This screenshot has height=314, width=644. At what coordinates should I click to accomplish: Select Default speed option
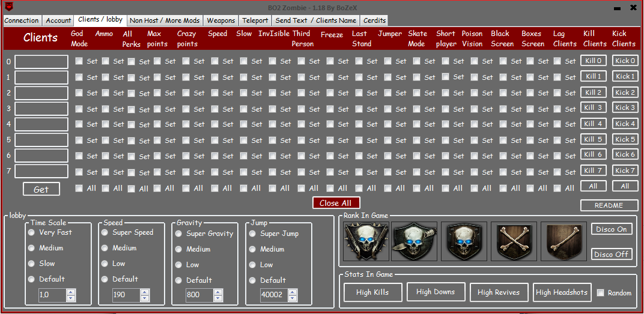pyautogui.click(x=105, y=279)
